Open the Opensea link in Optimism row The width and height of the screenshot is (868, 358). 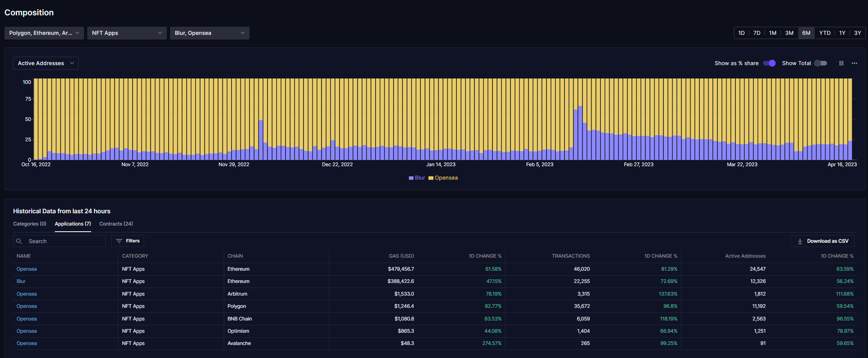pyautogui.click(x=26, y=331)
